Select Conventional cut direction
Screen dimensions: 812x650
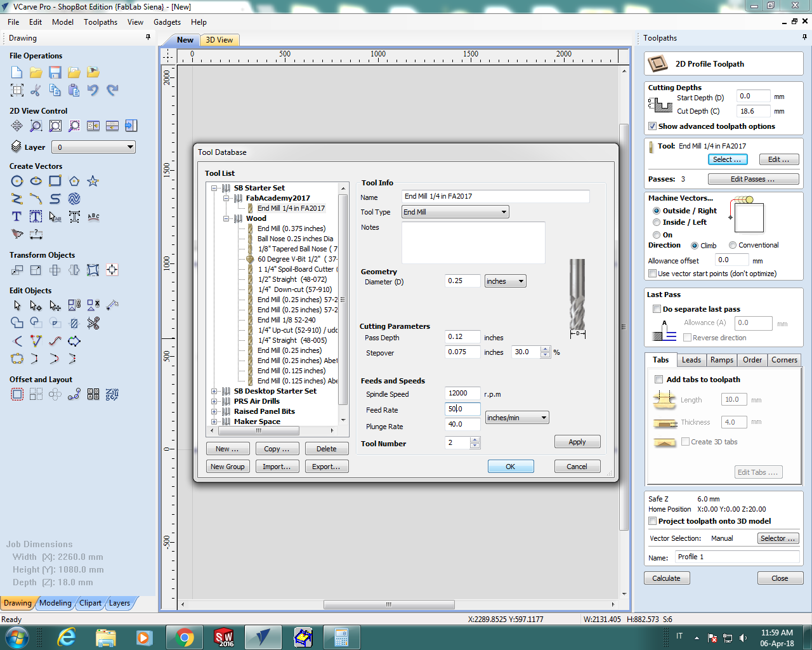coord(733,245)
